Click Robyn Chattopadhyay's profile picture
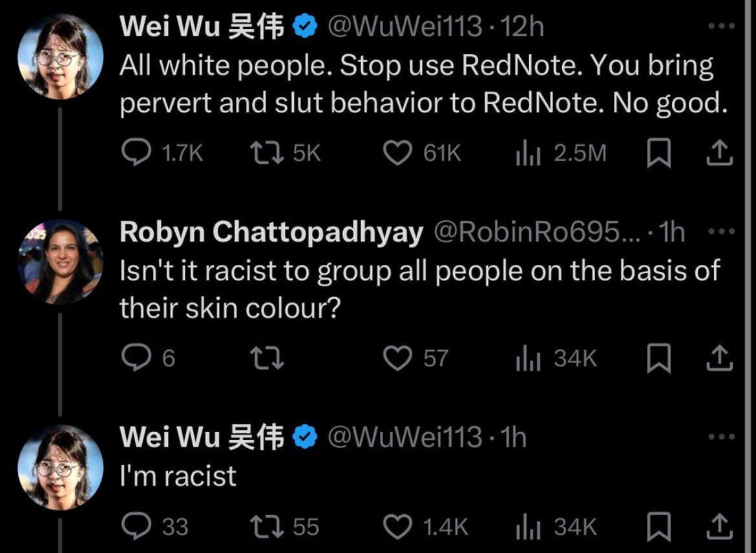The height and width of the screenshot is (553, 756). pos(61,260)
